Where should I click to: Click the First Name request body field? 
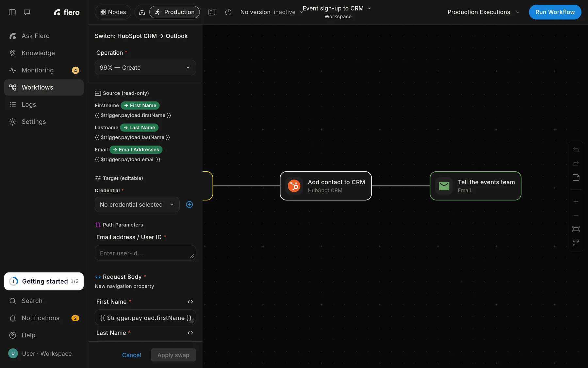(x=145, y=318)
